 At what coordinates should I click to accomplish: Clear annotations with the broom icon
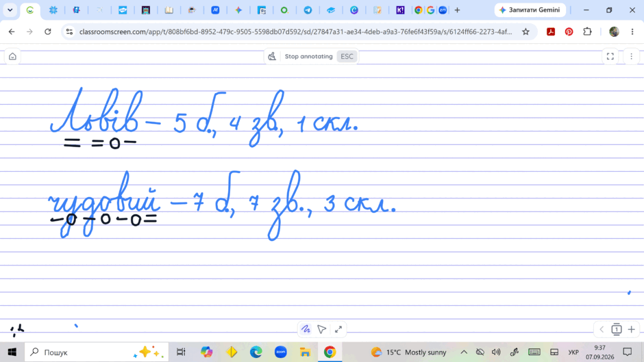272,57
